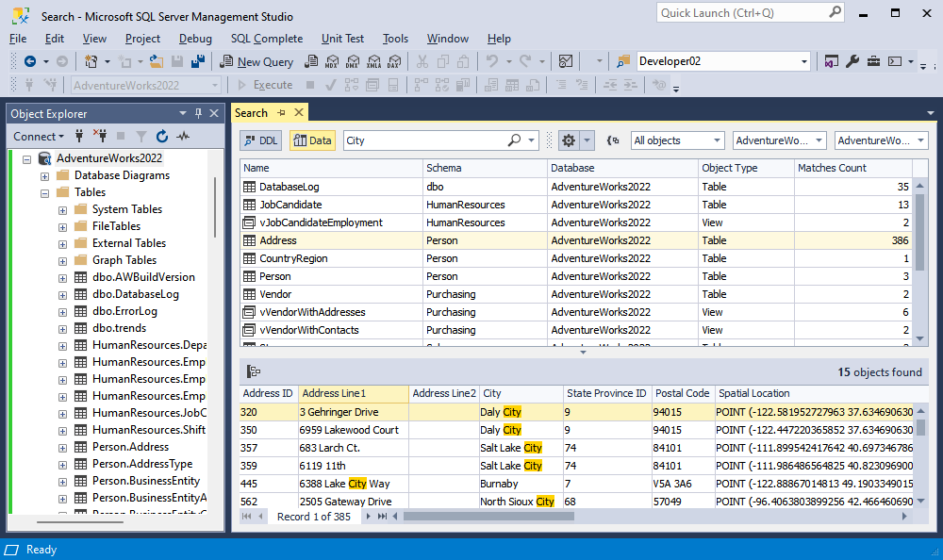Click the MDX query icon
The image size is (943, 560).
tap(332, 61)
